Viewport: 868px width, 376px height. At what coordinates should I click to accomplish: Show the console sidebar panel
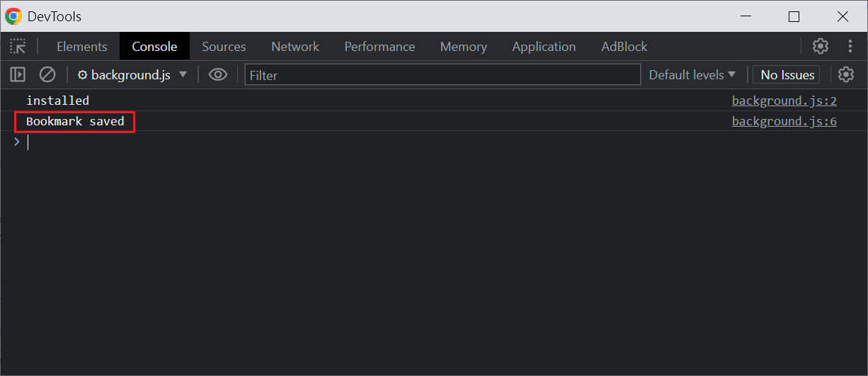click(x=18, y=74)
